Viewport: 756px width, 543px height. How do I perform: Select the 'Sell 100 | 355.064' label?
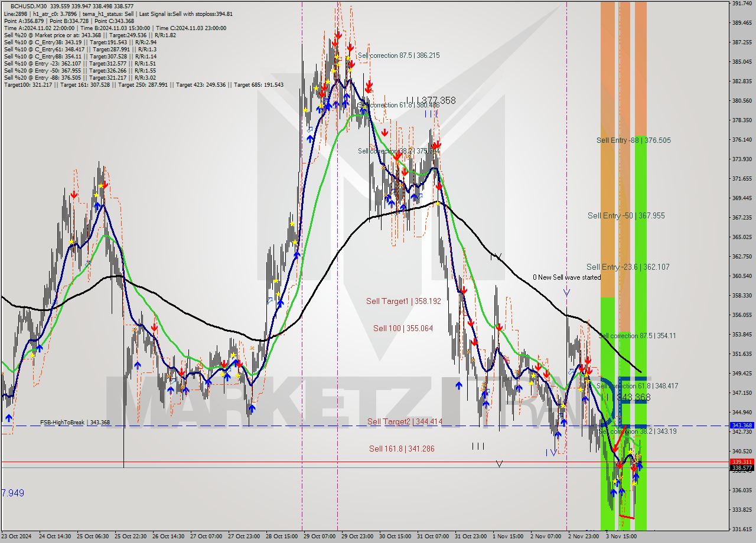(403, 328)
